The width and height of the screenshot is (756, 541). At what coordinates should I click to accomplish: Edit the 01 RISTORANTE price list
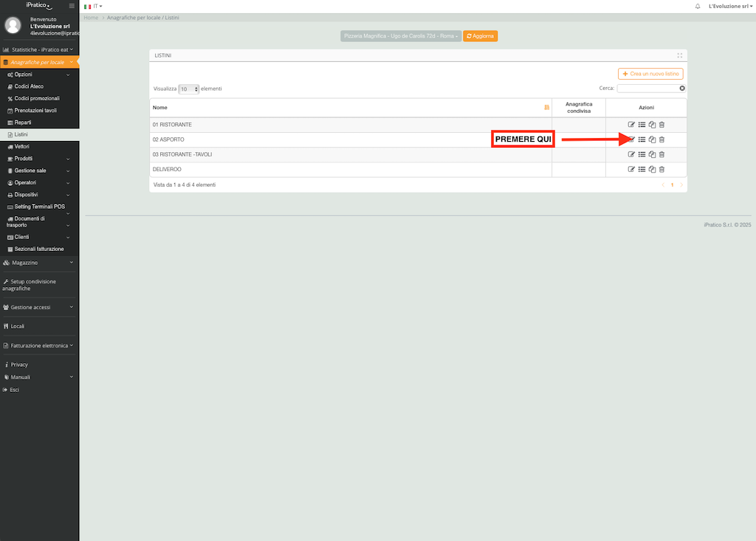(631, 125)
